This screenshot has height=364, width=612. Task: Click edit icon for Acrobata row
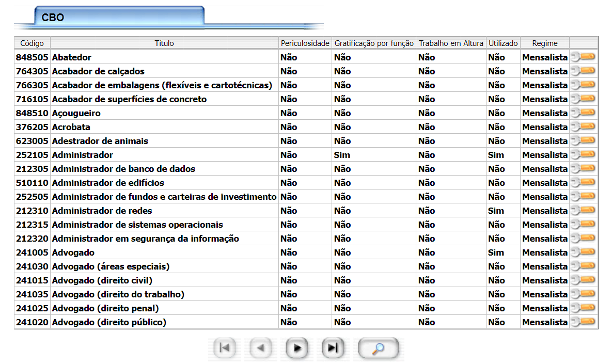tap(584, 127)
